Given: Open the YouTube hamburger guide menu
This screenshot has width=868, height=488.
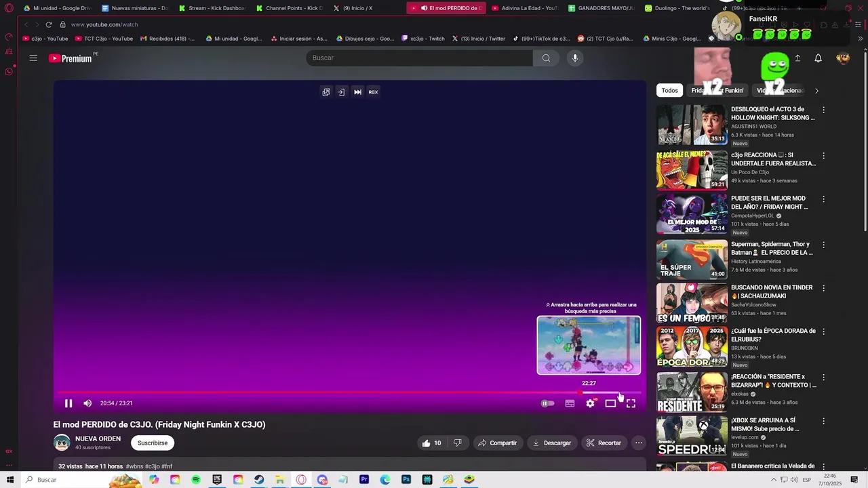Looking at the screenshot, I should 33,58.
